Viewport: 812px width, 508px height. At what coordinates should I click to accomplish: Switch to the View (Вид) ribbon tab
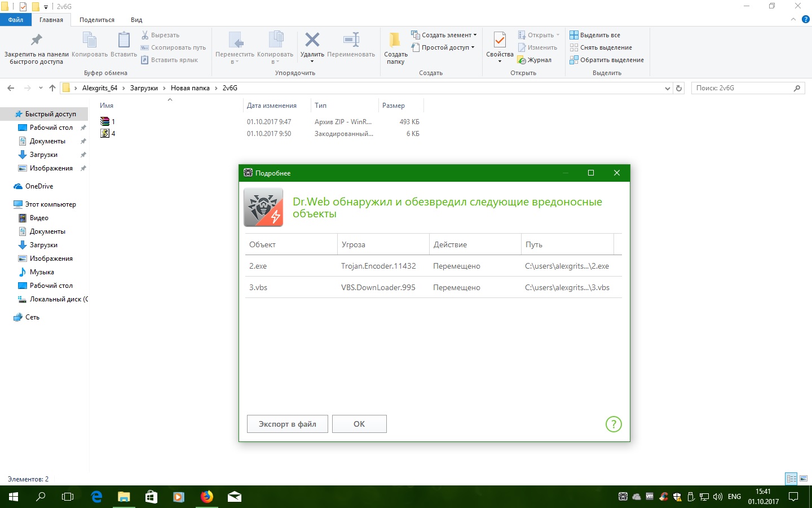tap(136, 20)
